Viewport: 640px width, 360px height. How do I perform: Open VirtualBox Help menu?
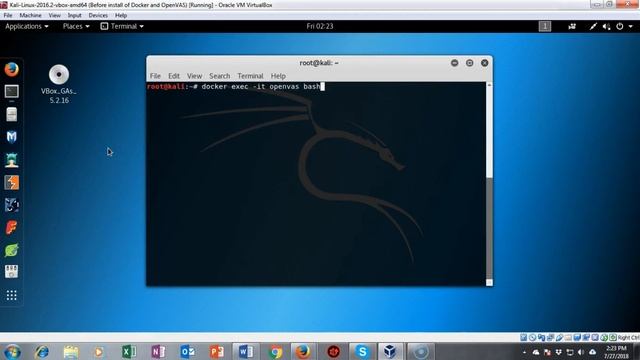(x=121, y=15)
